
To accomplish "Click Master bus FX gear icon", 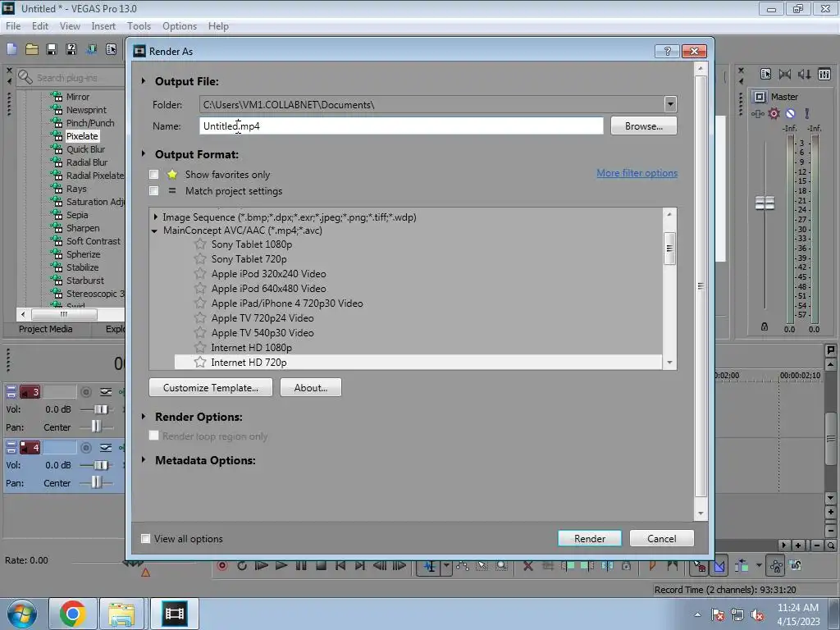I will click(x=774, y=113).
